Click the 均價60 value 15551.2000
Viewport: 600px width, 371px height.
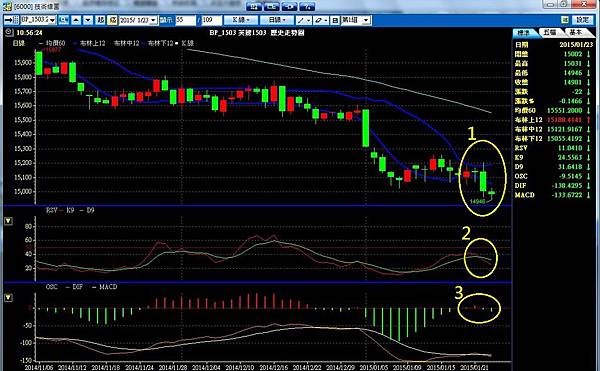click(x=564, y=111)
